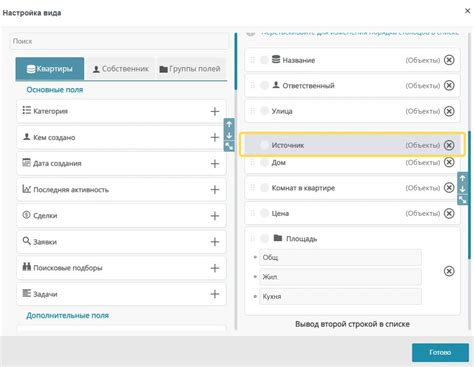Screen dimensions: 474x367
Task: Toggle the circle in Комнат в квартире row
Action: tap(264, 188)
